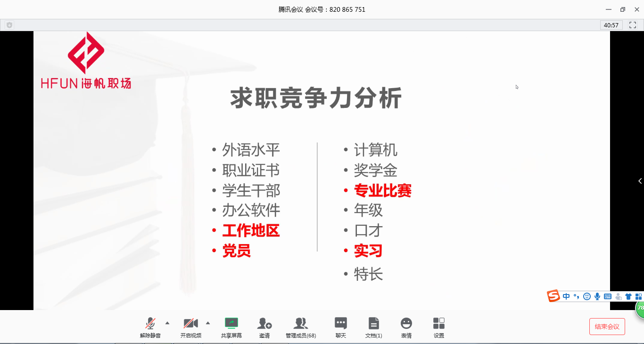
Task: Toggle Sogou input Chinese/English mode (中)
Action: [x=566, y=296]
